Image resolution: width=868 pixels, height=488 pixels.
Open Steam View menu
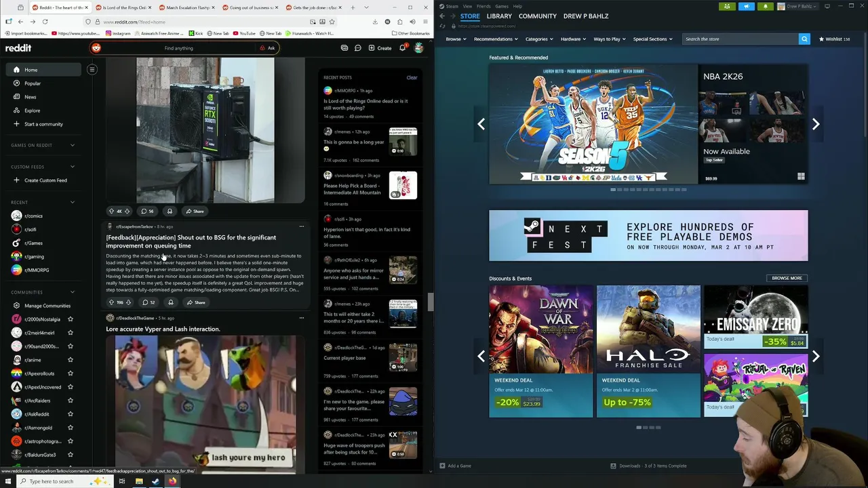click(467, 6)
